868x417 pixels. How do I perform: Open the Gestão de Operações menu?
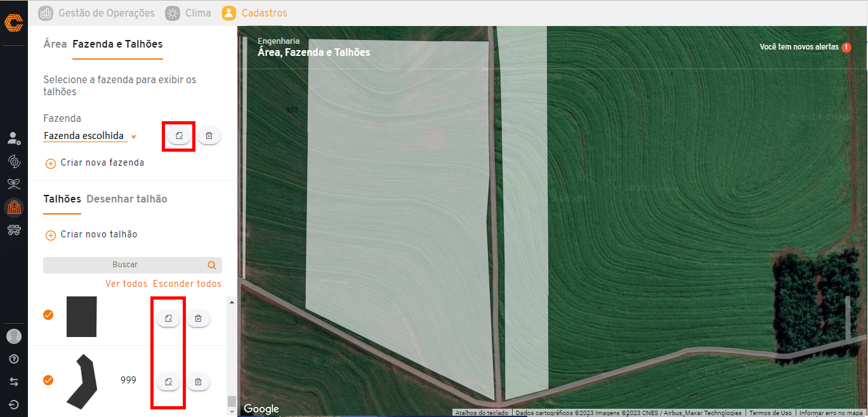point(96,13)
